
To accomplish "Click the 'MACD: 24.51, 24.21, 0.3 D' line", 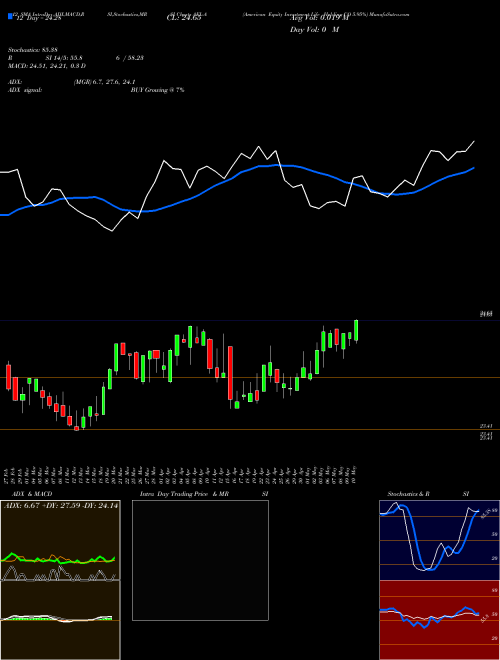I will click(47, 66).
